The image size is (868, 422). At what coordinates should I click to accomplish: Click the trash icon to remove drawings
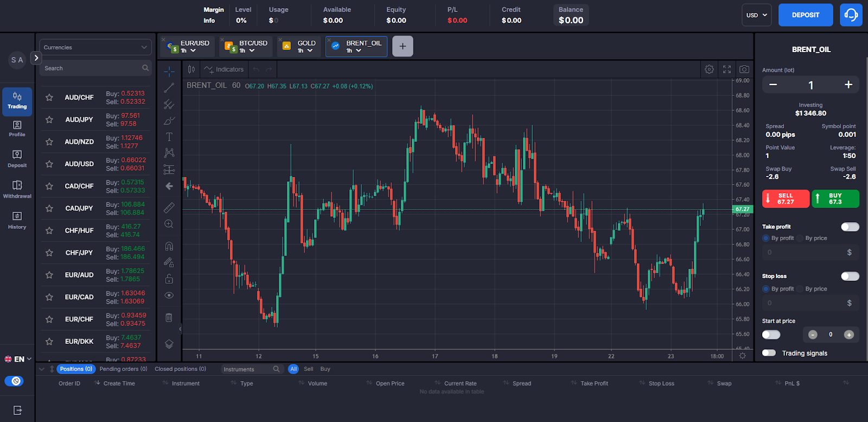coord(169,318)
